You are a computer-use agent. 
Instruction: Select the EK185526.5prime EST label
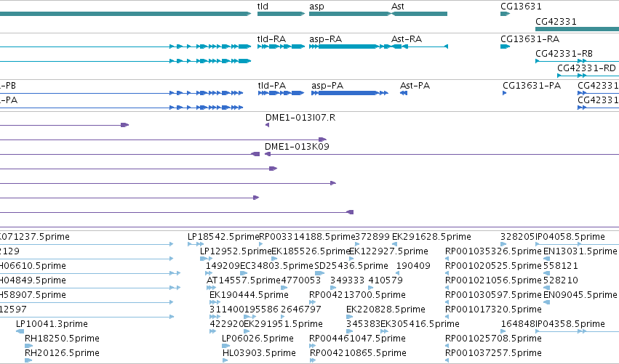pos(311,251)
